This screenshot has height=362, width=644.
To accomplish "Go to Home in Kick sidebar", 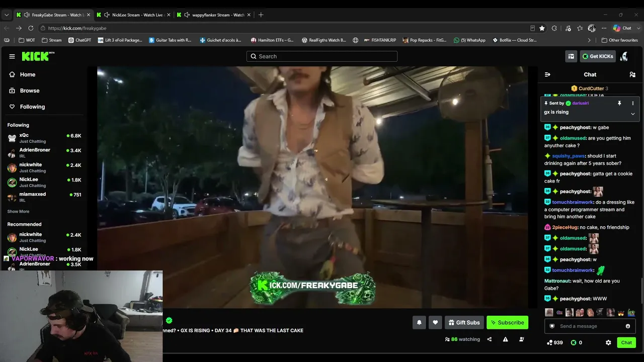I will (28, 74).
